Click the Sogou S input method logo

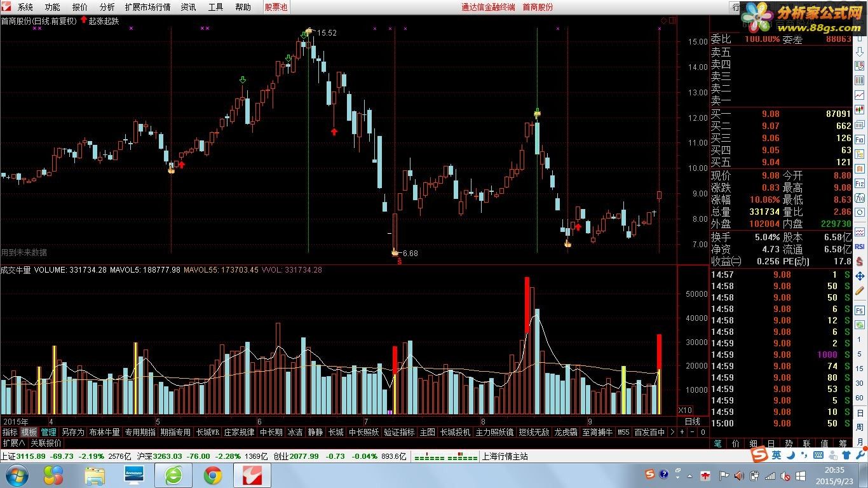pyautogui.click(x=759, y=455)
